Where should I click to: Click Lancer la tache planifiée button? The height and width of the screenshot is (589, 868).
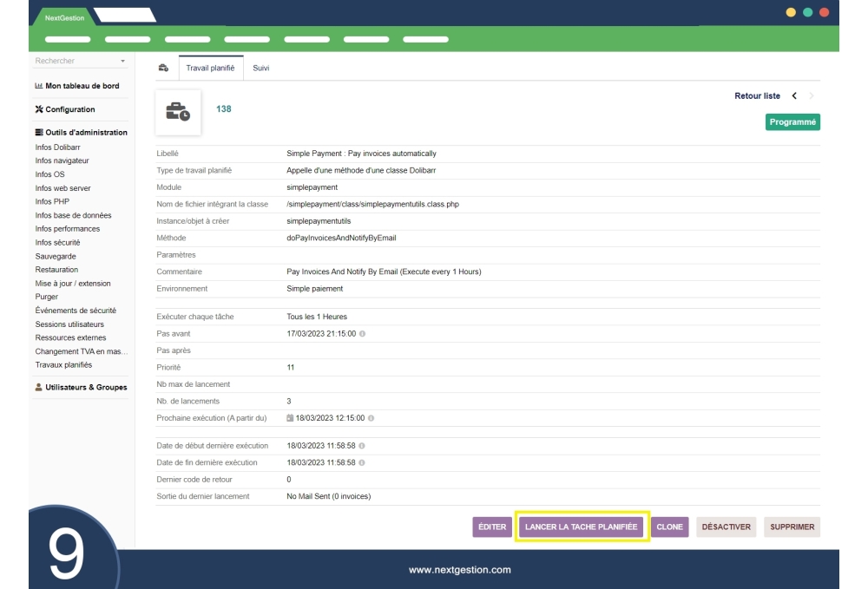(582, 527)
